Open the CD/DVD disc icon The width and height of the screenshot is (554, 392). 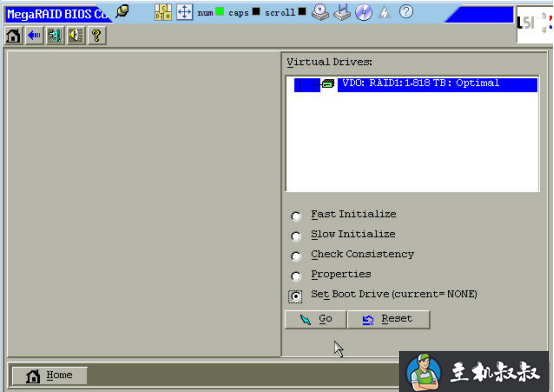coord(364,12)
